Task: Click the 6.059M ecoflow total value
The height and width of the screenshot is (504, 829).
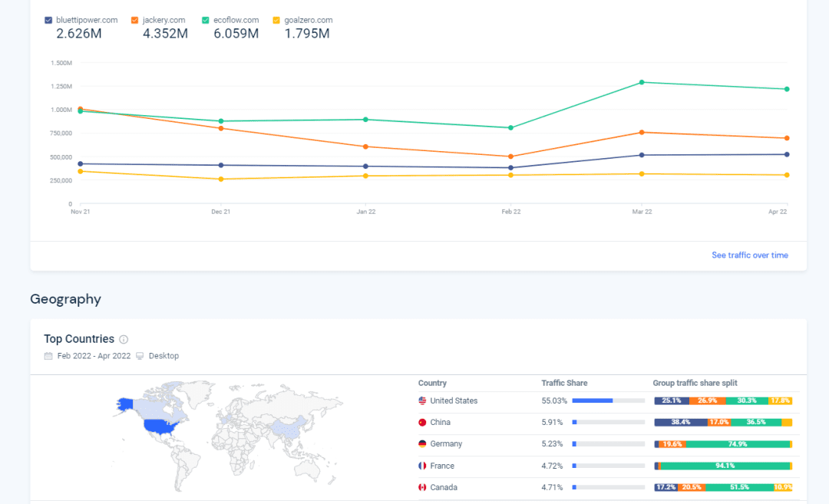Action: 236,34
